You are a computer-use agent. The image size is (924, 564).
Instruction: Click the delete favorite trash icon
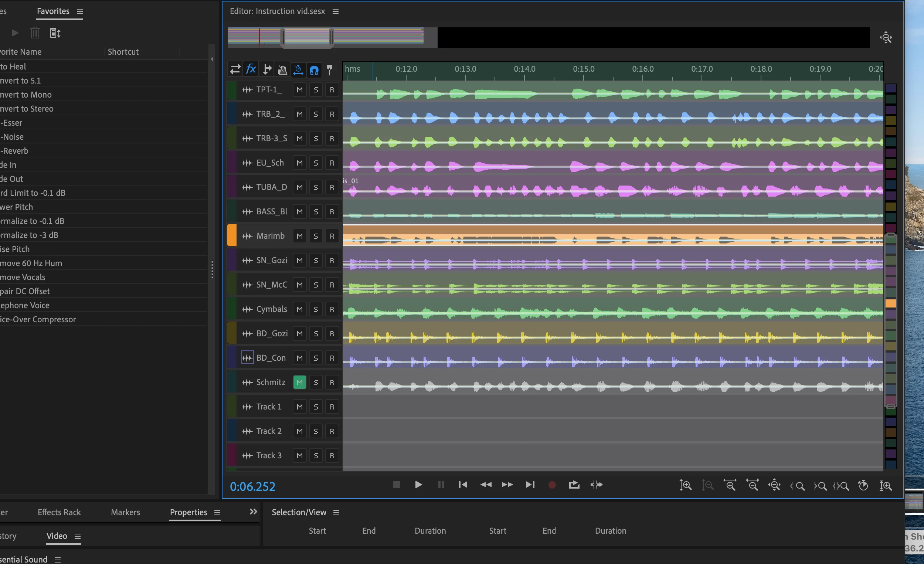click(35, 33)
